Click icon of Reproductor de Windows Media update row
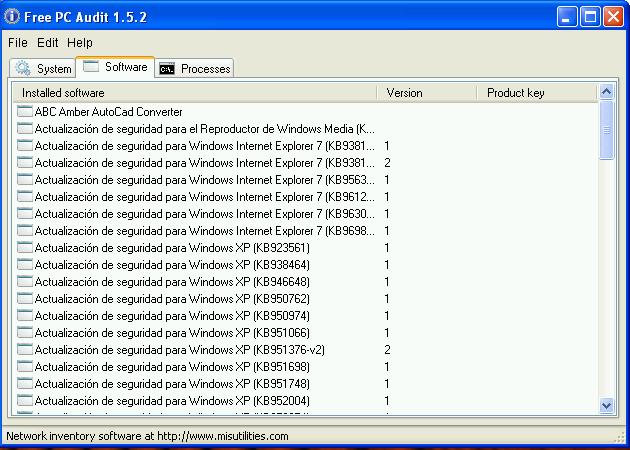 coord(25,129)
